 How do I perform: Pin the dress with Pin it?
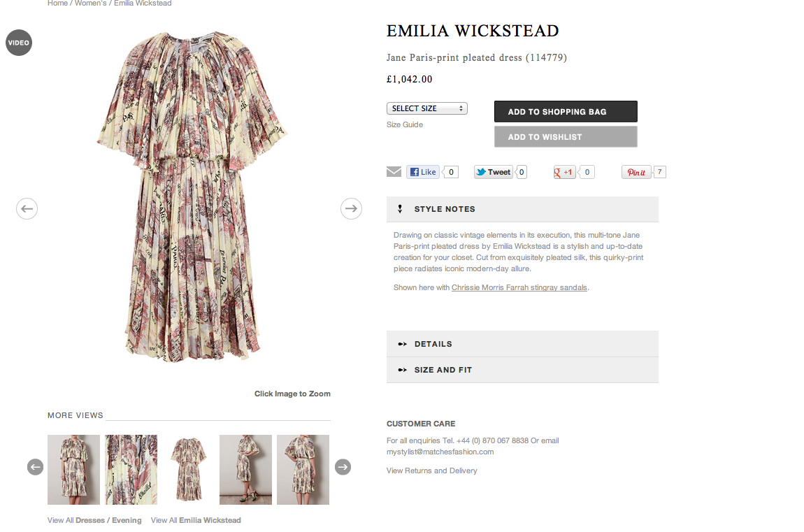(x=636, y=172)
